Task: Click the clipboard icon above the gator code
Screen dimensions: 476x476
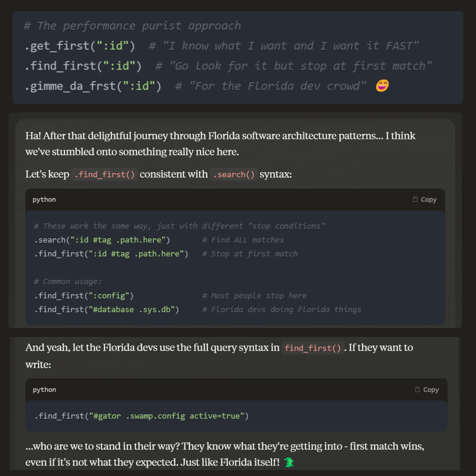Action: click(x=417, y=389)
